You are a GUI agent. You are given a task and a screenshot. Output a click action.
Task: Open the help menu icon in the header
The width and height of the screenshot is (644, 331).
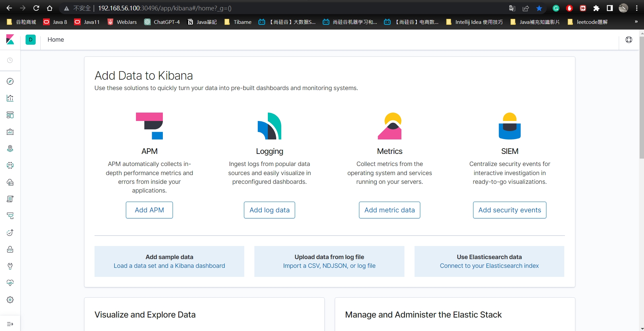pos(629,40)
